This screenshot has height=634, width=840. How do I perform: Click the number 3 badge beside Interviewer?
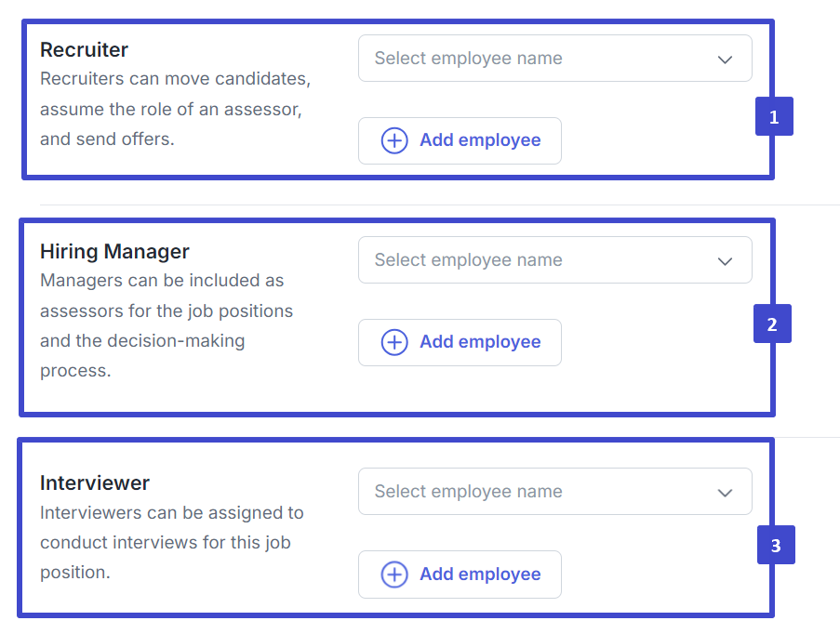click(776, 545)
